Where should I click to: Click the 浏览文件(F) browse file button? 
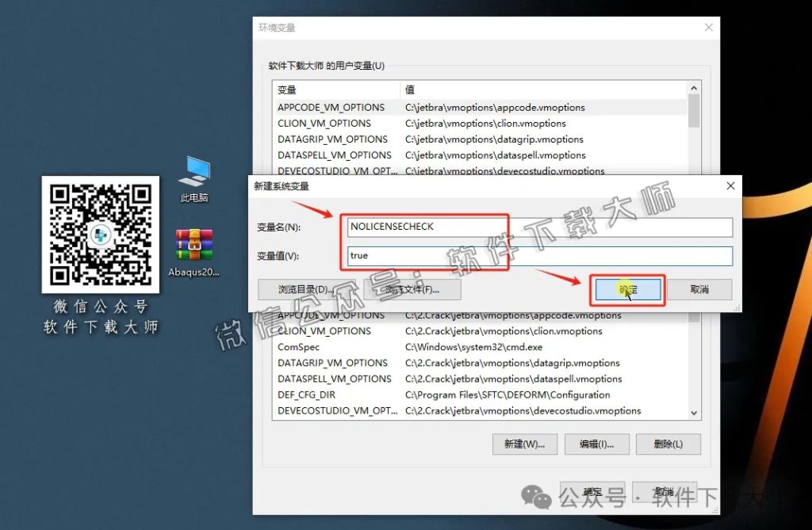[x=414, y=288]
